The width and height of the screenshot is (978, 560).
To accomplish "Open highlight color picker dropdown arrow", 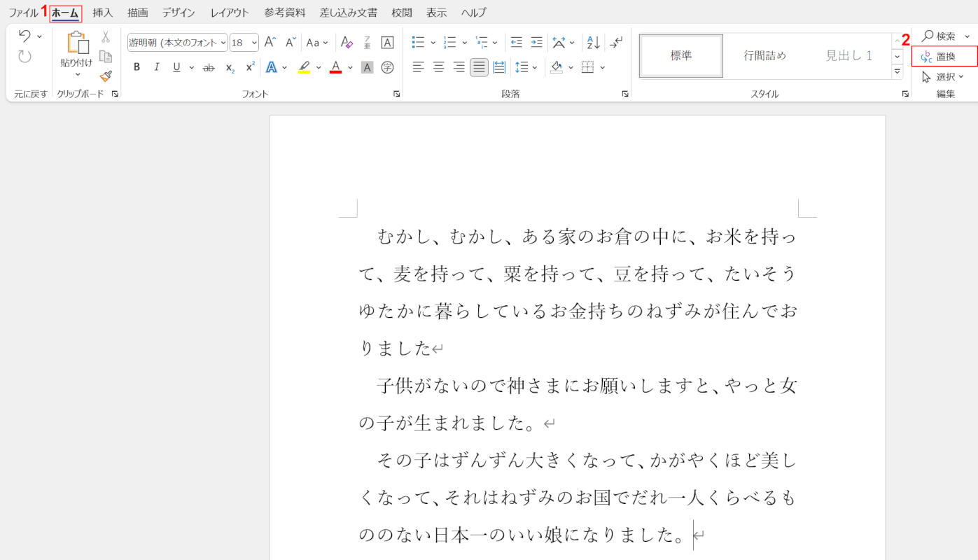I will [319, 67].
